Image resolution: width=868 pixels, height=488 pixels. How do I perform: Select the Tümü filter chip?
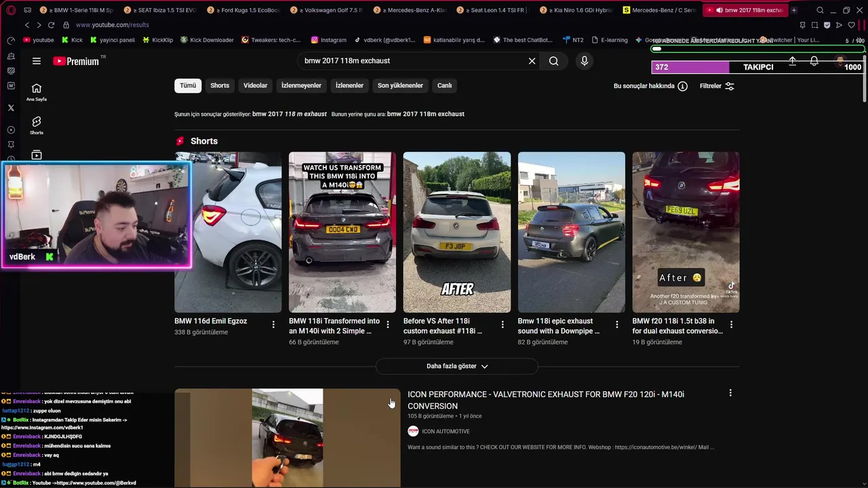[188, 85]
